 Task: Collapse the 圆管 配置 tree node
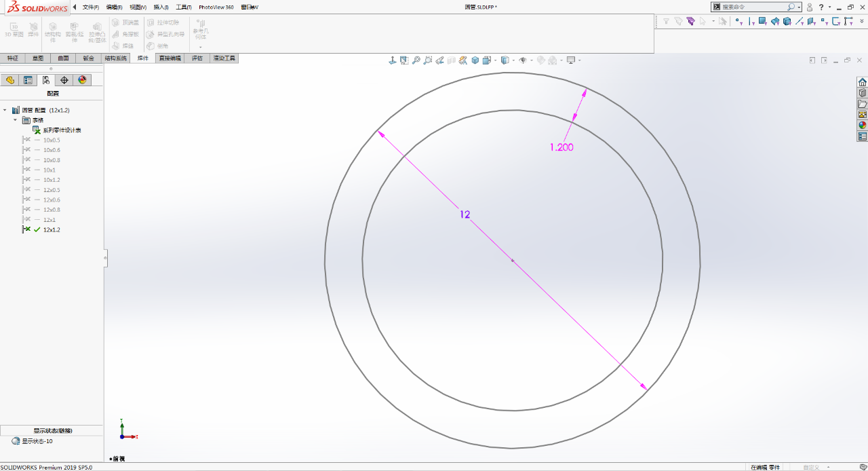coord(5,109)
